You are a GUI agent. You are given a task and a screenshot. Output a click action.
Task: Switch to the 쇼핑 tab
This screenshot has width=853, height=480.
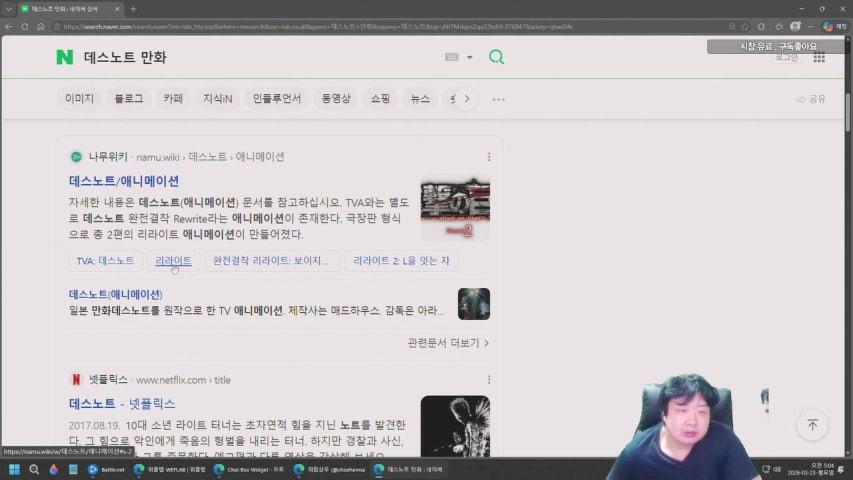(x=380, y=99)
